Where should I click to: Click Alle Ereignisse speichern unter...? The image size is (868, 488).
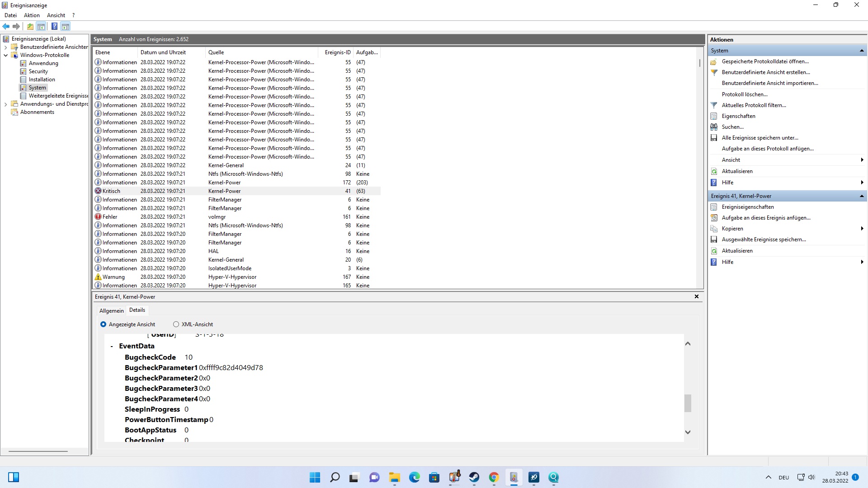tap(759, 138)
